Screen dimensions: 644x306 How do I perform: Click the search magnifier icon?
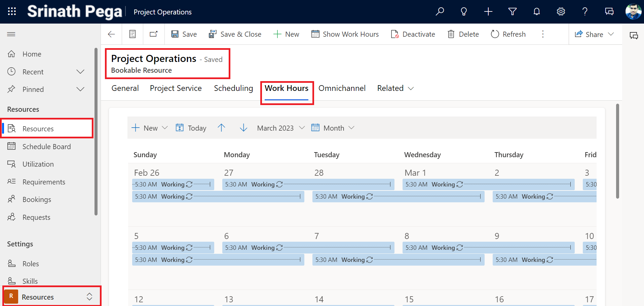click(x=440, y=11)
